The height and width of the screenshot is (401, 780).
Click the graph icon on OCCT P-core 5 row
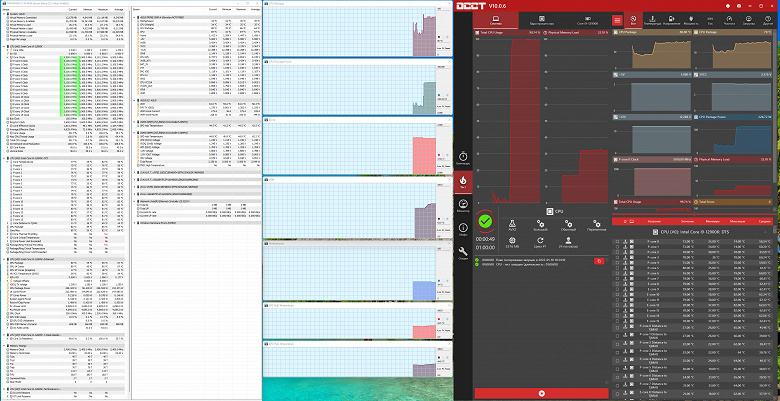(x=631, y=268)
